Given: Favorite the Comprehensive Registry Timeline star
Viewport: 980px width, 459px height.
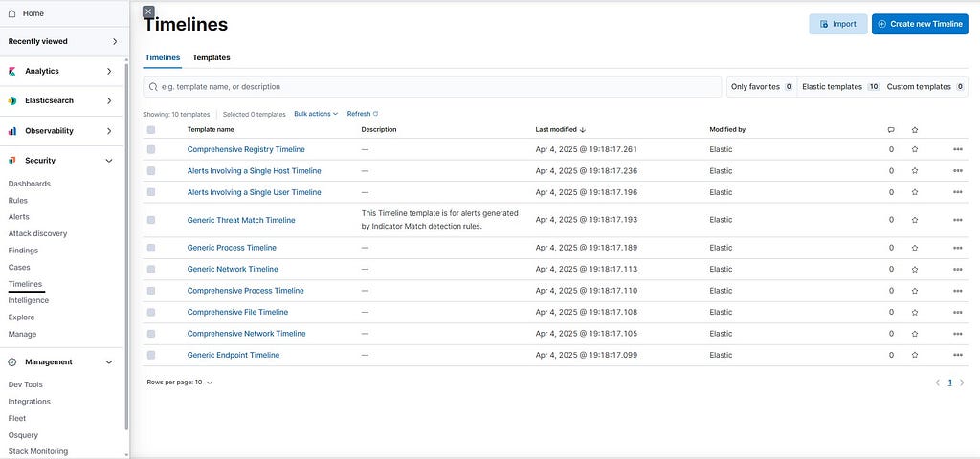Looking at the screenshot, I should click(x=915, y=149).
